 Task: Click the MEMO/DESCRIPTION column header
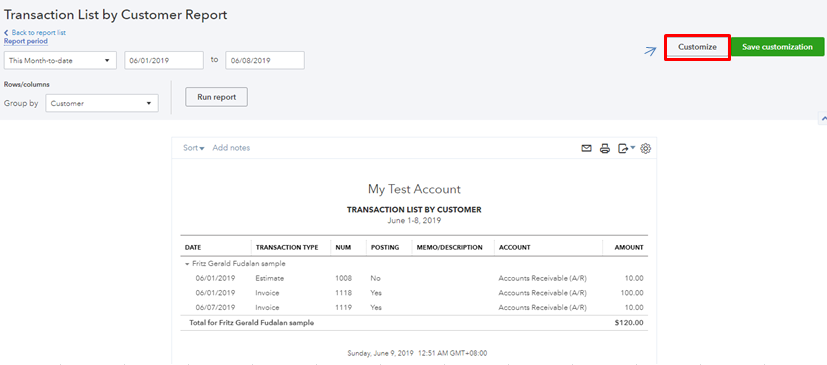pyautogui.click(x=449, y=247)
